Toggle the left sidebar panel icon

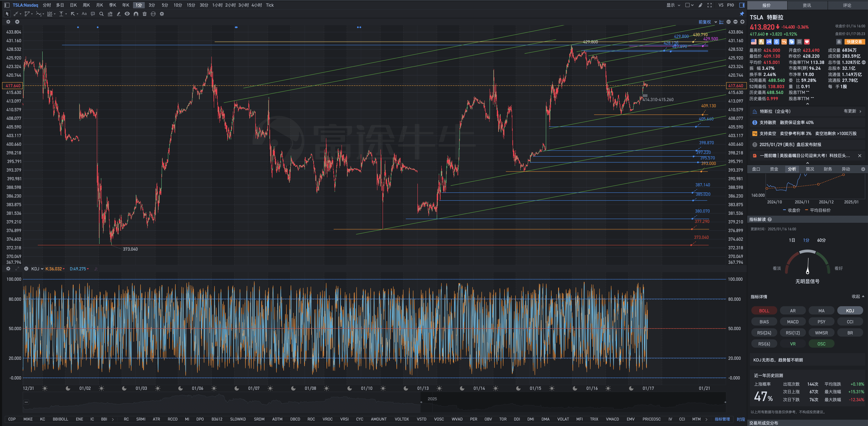7,5
